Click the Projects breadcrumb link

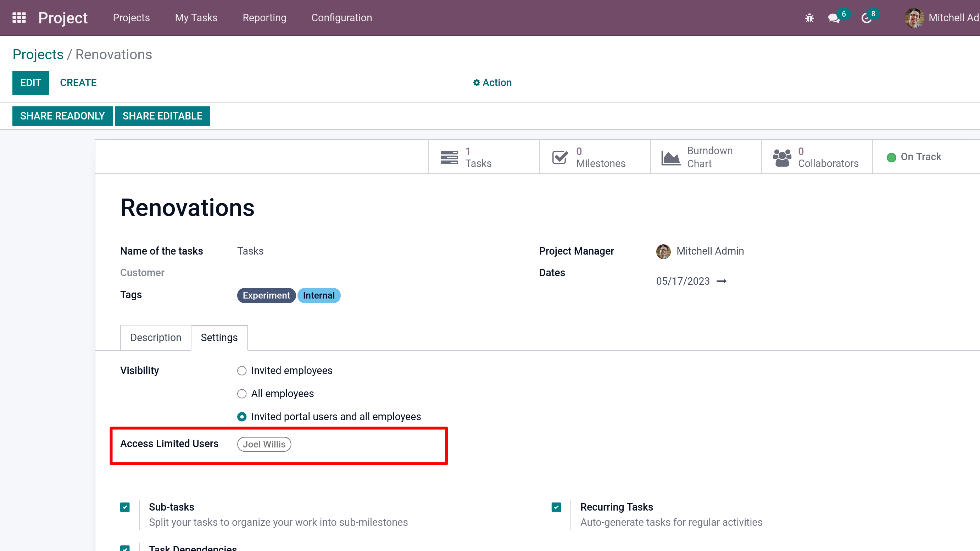coord(38,54)
